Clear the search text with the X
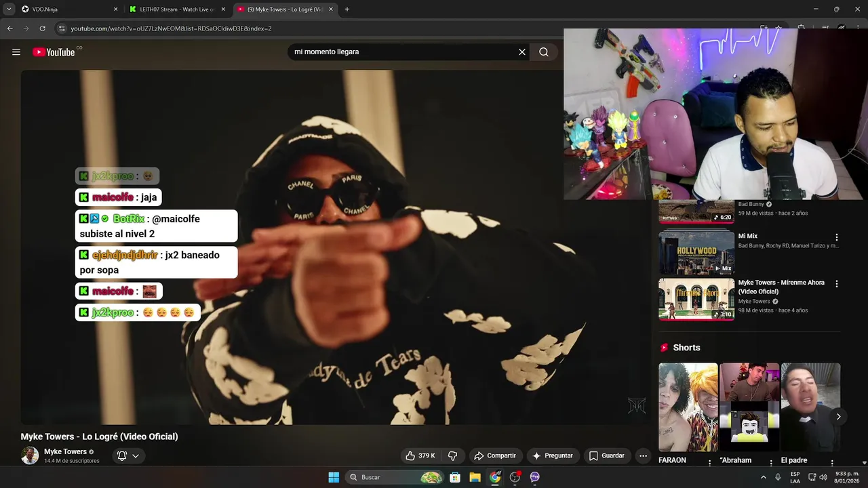The height and width of the screenshot is (488, 868). (522, 52)
